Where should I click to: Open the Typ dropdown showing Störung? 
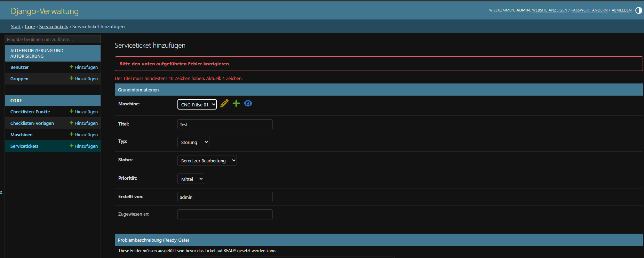(193, 142)
